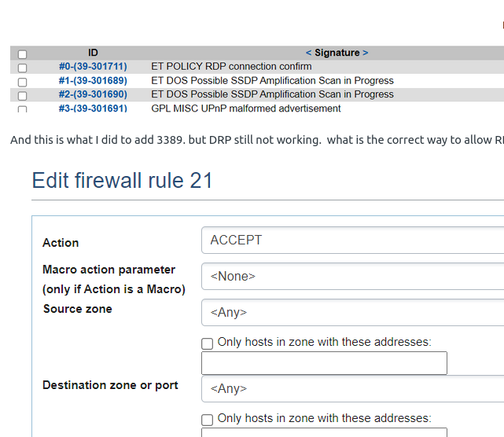
Task: Open the Source zone dropdown
Action: pos(352,313)
